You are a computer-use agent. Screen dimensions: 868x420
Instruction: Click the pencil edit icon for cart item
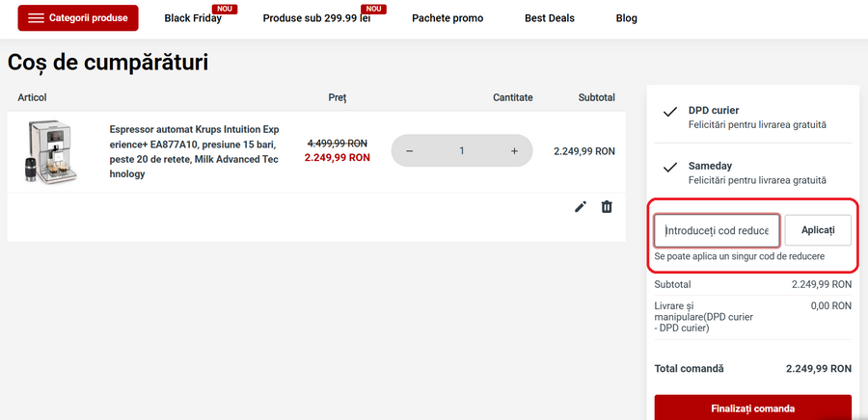point(581,206)
